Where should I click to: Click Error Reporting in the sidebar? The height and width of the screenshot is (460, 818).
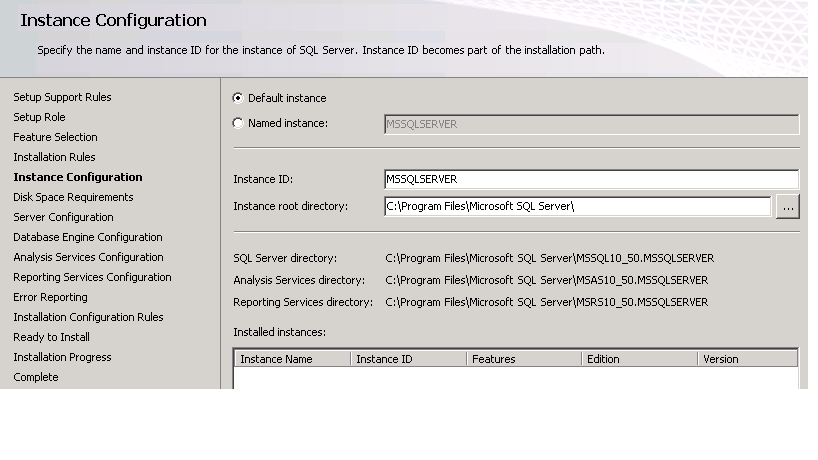point(50,297)
